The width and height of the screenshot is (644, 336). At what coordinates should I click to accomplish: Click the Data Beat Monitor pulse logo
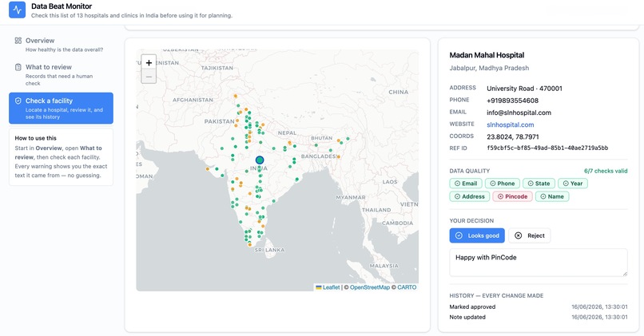[18, 10]
